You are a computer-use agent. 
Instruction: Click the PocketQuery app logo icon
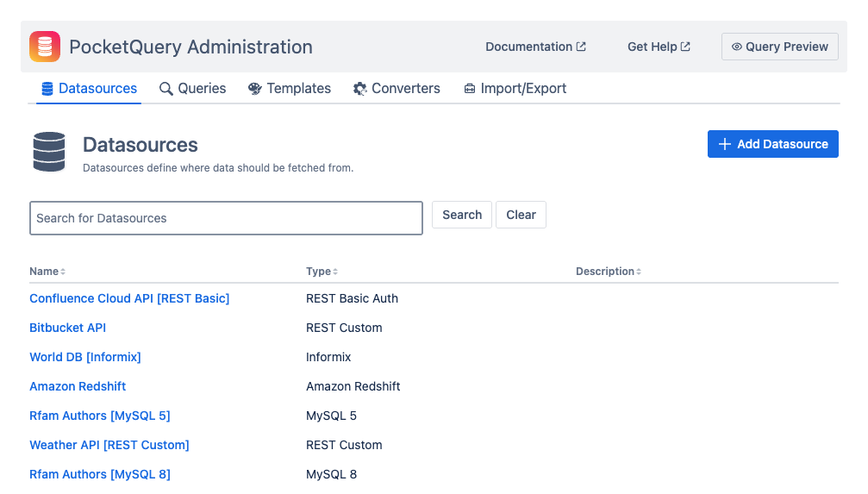click(x=45, y=47)
